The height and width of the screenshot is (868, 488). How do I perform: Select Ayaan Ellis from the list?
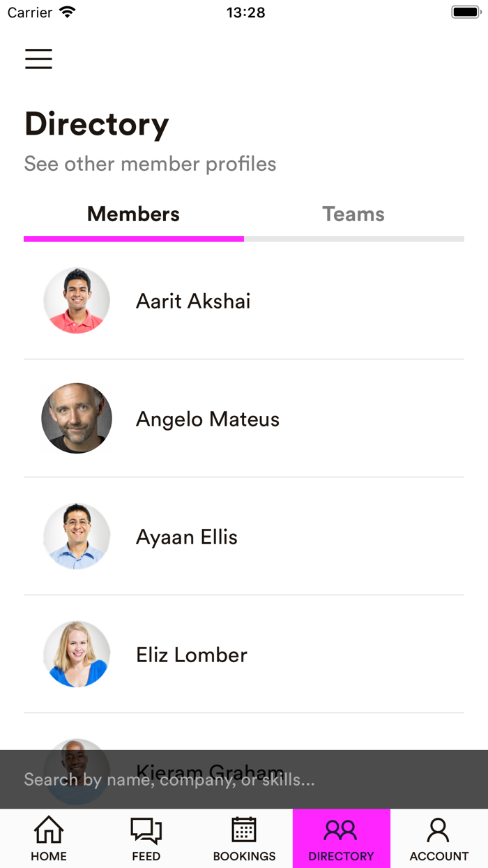(187, 537)
